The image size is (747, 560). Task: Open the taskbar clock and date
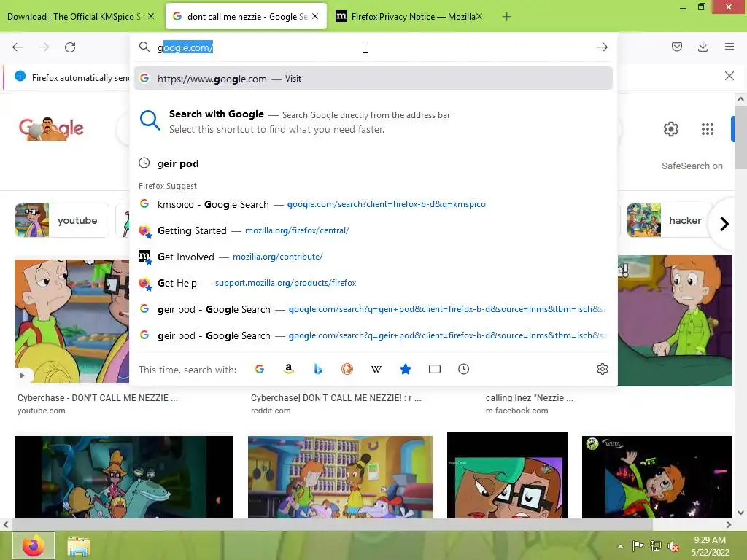[710, 546]
